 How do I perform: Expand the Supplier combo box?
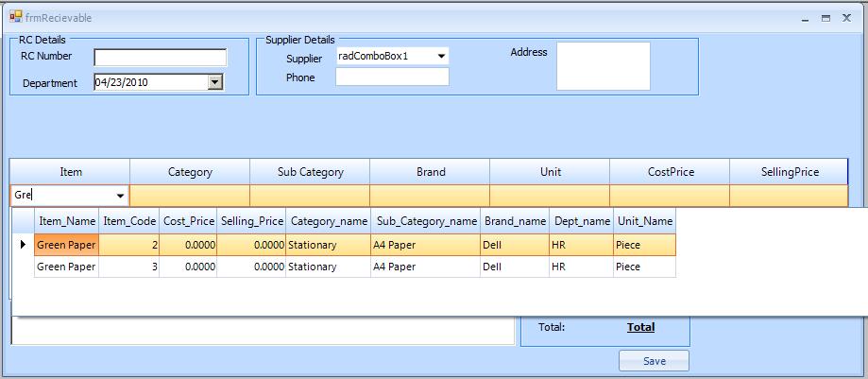pyautogui.click(x=441, y=57)
